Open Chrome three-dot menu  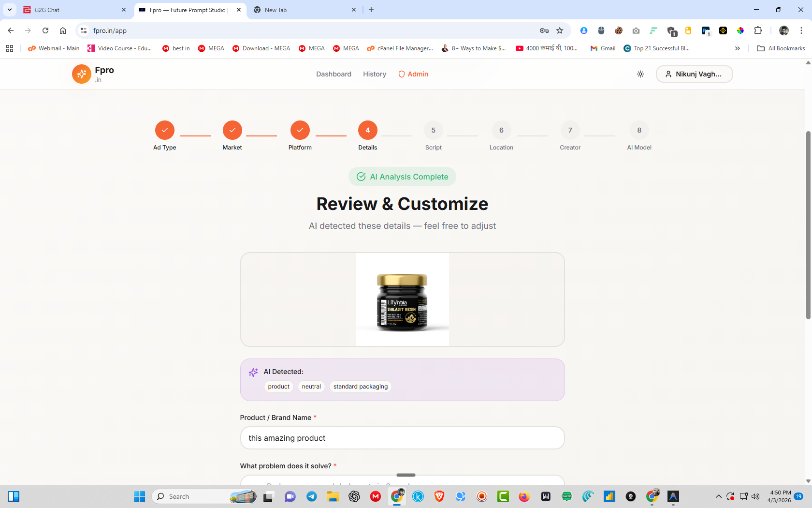tap(801, 30)
